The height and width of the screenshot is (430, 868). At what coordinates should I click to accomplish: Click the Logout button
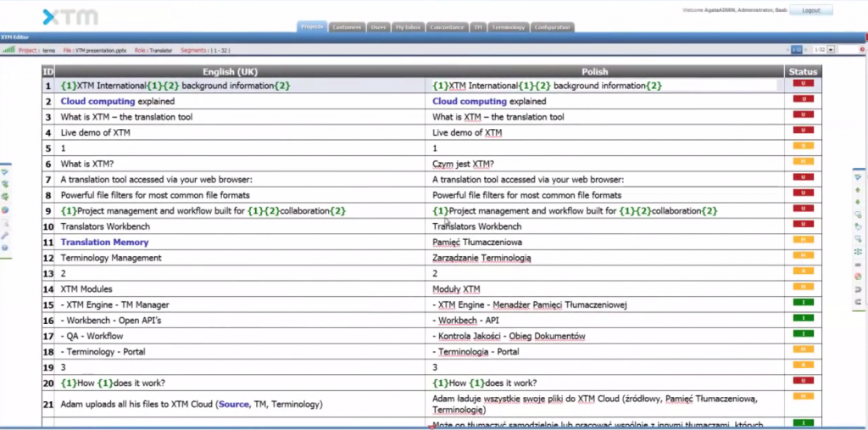pyautogui.click(x=811, y=10)
